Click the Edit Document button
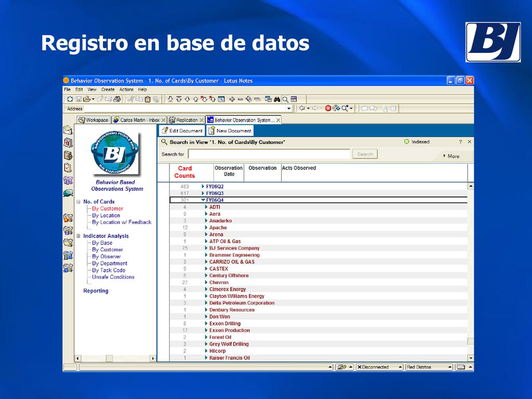532x399 pixels. pos(182,130)
